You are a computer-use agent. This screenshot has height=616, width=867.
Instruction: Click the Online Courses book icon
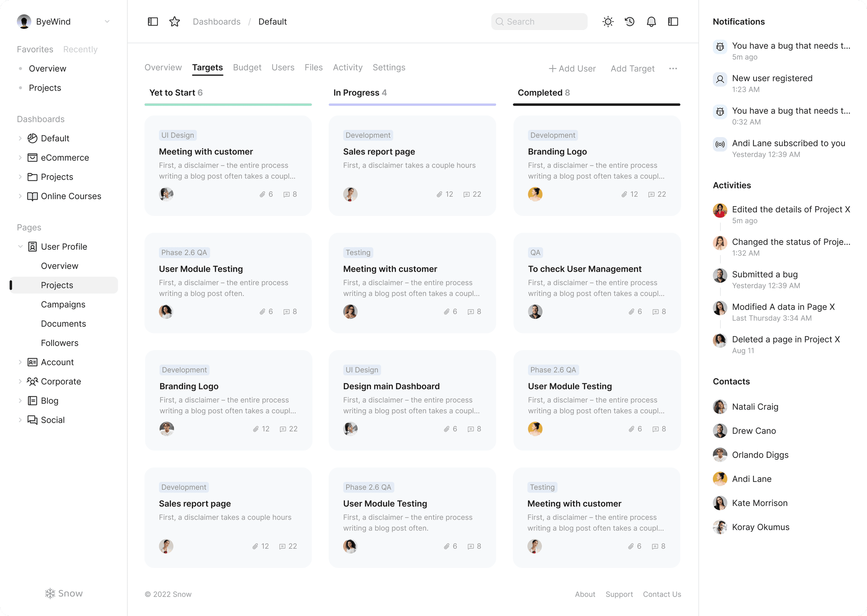33,196
